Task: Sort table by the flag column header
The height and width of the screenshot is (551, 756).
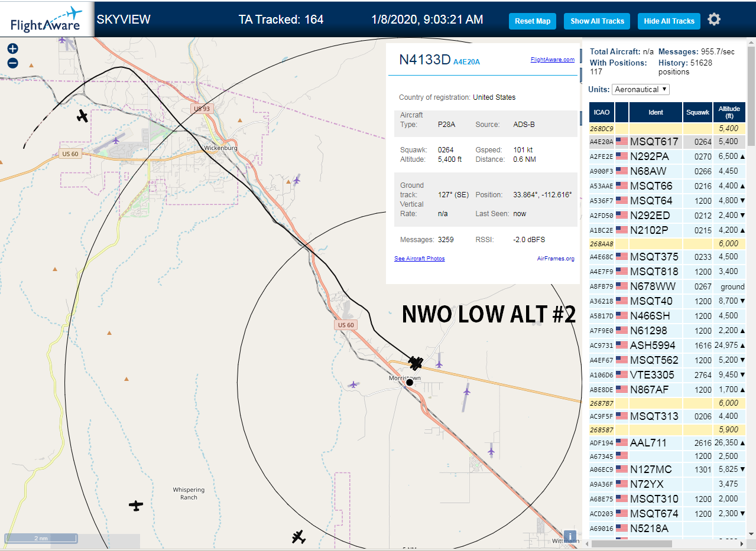Action: click(622, 112)
